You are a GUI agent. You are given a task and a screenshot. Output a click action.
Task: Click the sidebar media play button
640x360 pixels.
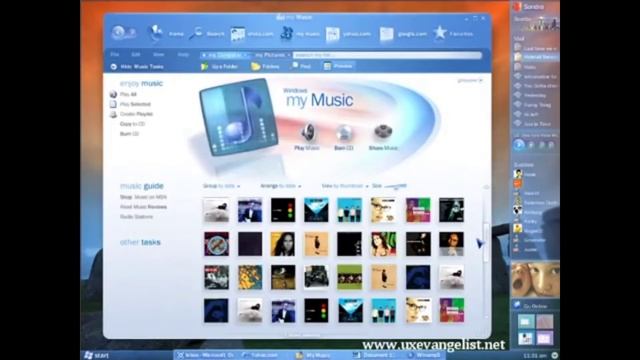coord(519,145)
